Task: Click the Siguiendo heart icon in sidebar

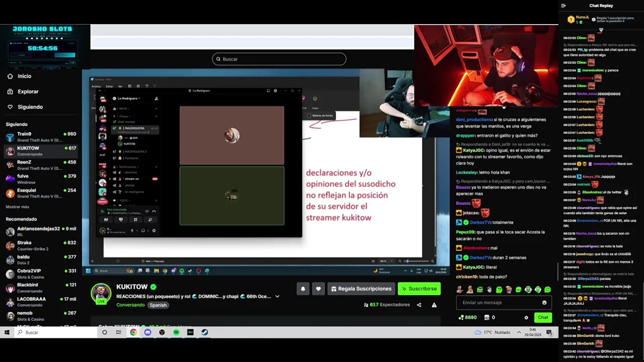Action: (10, 107)
